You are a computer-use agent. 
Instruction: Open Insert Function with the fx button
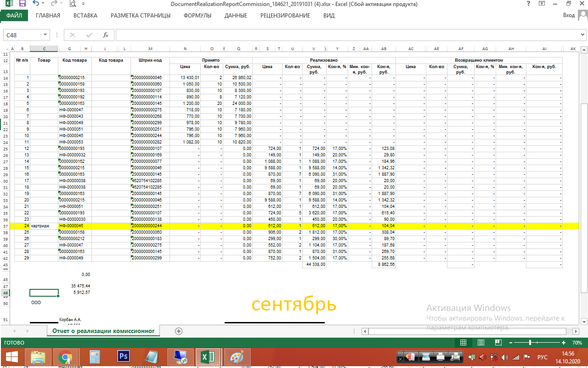click(x=105, y=35)
